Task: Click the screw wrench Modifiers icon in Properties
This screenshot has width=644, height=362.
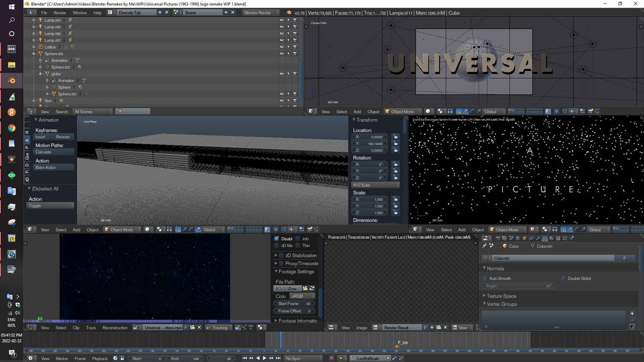Action: [538, 238]
